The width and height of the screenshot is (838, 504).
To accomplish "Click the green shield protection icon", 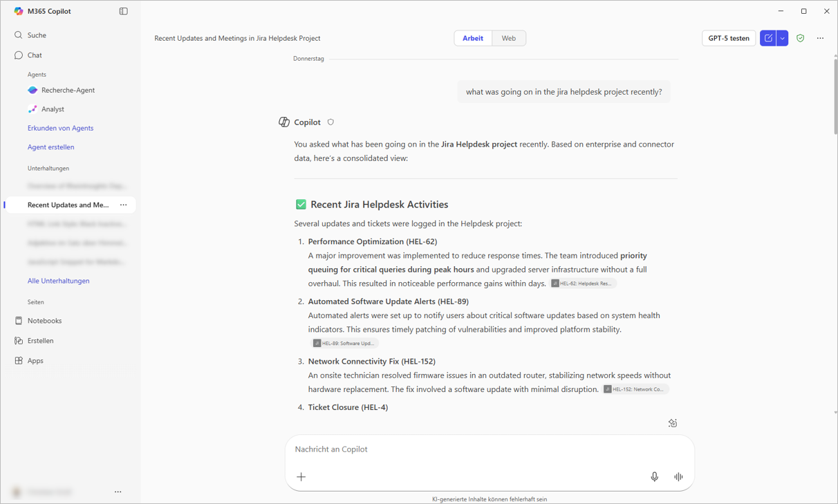I will coord(800,39).
